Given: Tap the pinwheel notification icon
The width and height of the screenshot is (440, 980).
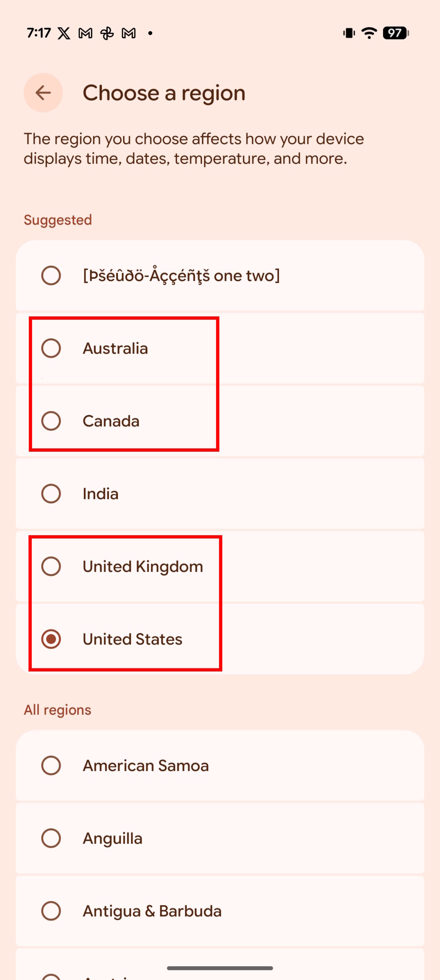Looking at the screenshot, I should [107, 33].
